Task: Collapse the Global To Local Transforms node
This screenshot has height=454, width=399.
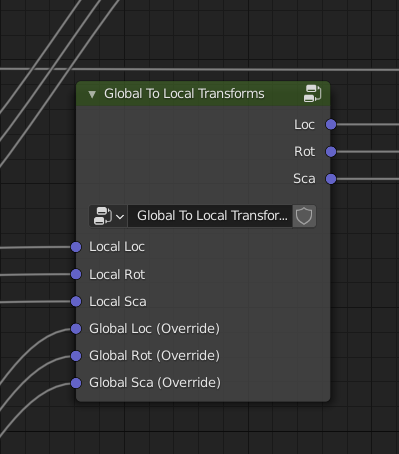Action: [92, 94]
